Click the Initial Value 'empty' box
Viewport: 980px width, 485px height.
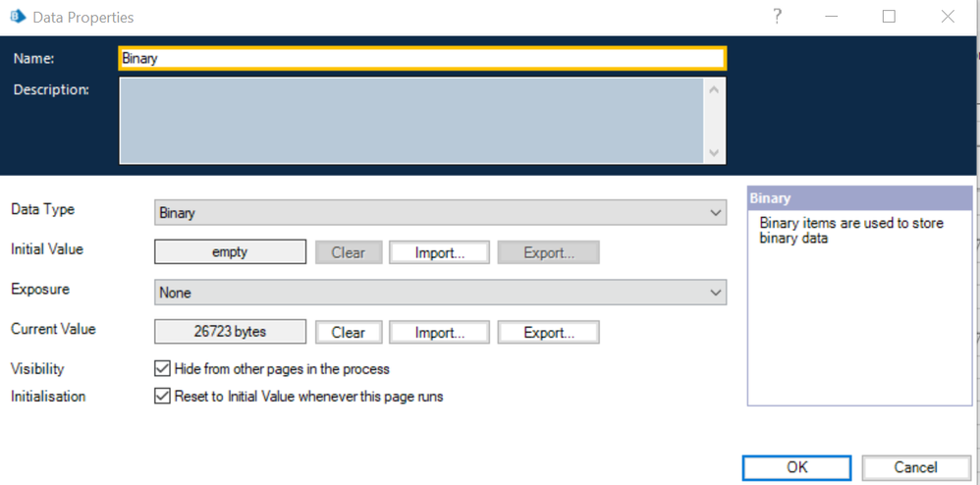230,252
